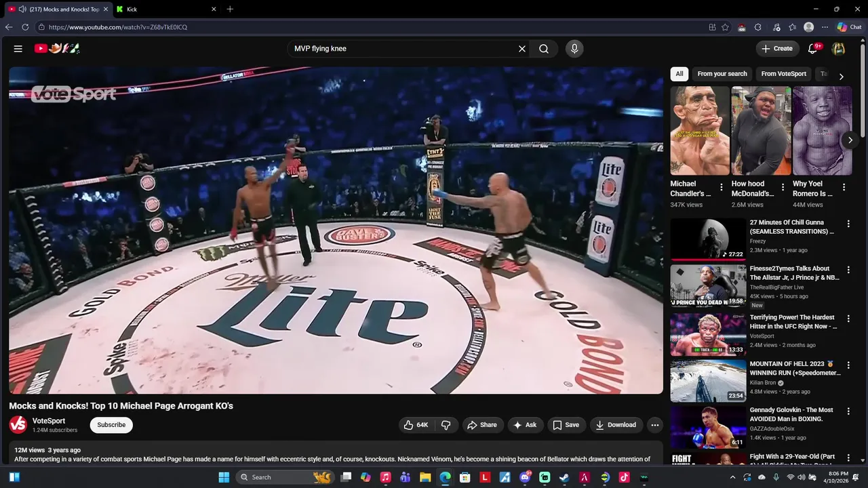This screenshot has height=488, width=868.
Task: Open the browser favorites list icon
Action: coord(792,27)
